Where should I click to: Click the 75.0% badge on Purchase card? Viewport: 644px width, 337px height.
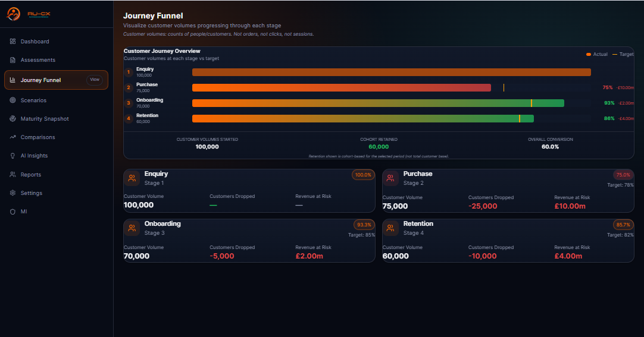coord(623,175)
